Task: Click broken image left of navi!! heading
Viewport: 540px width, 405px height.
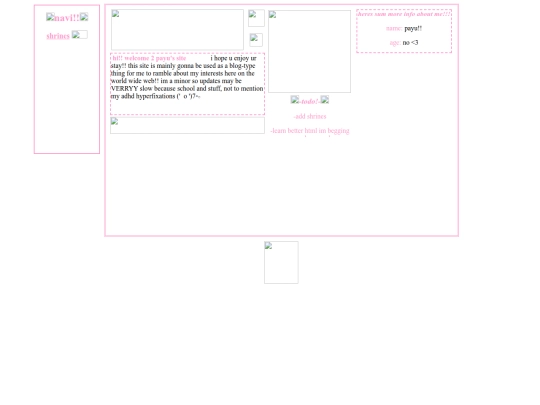Action: (x=50, y=17)
